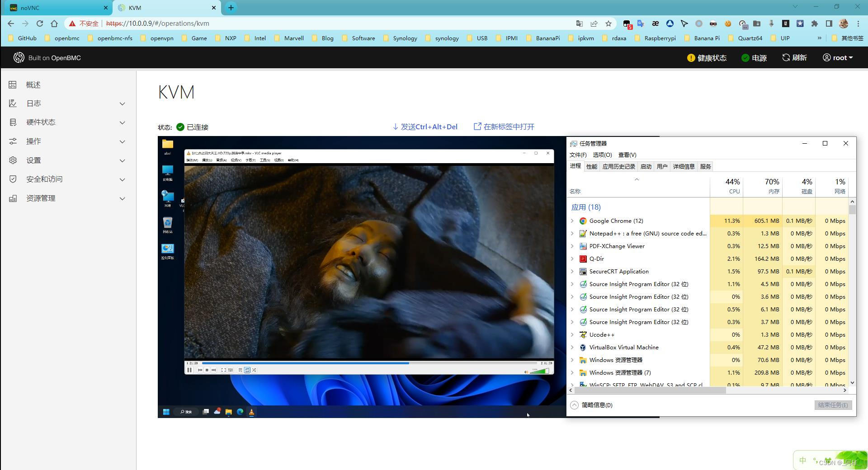Click the power status button in header

click(x=754, y=58)
